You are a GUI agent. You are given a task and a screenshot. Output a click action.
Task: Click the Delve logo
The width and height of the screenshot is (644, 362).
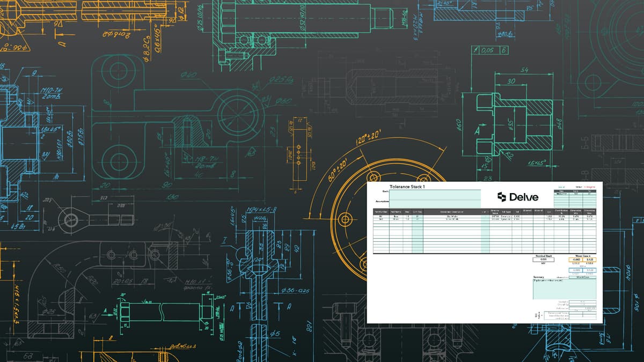coord(517,196)
